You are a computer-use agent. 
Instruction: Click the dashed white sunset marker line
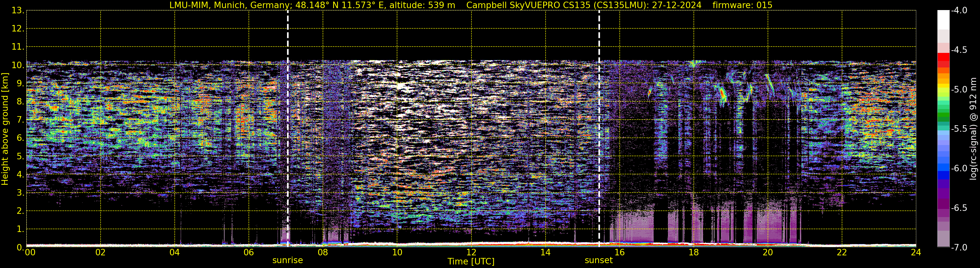599,129
